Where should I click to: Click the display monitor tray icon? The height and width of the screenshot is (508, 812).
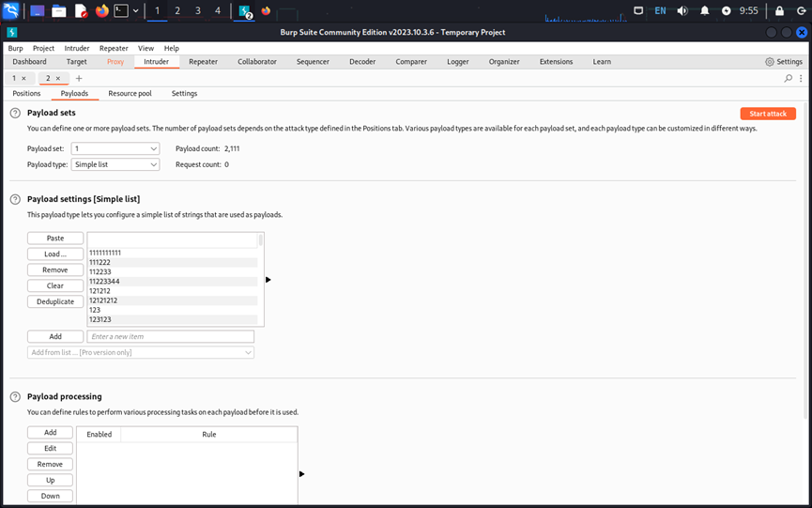tap(638, 10)
